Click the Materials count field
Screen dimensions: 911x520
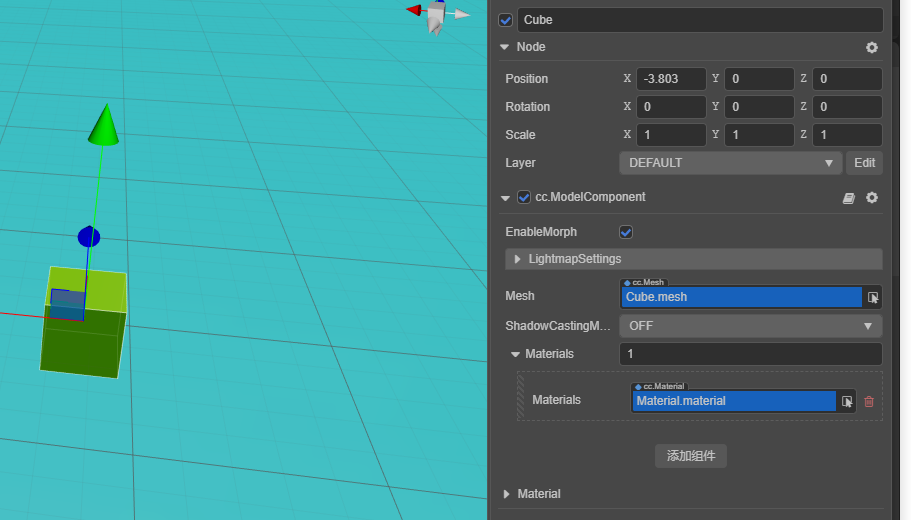[751, 354]
